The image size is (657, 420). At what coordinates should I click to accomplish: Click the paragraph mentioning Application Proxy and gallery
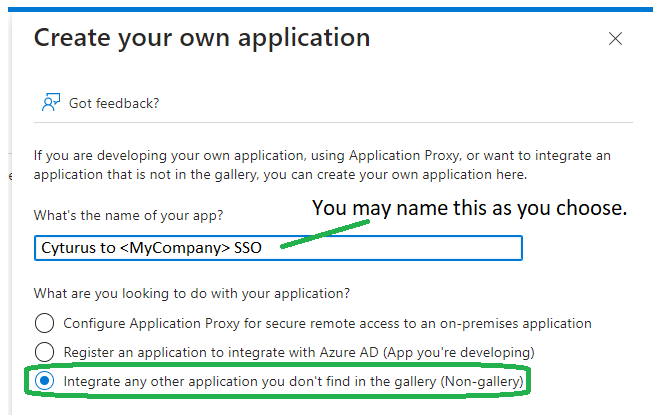pyautogui.click(x=322, y=165)
